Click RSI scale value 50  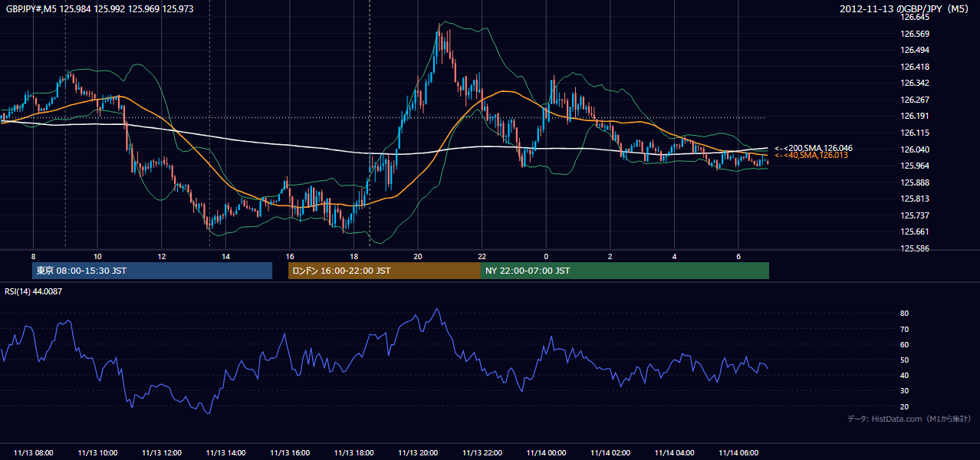[x=904, y=360]
